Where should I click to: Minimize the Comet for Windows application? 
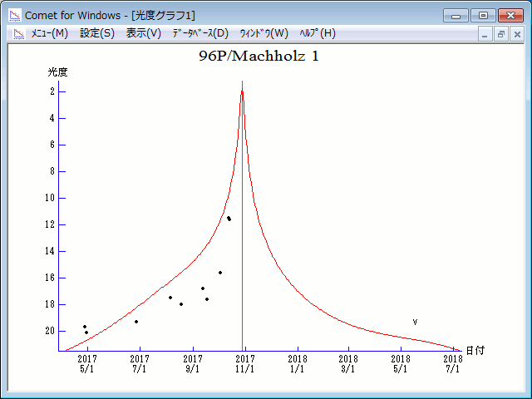[456, 15]
